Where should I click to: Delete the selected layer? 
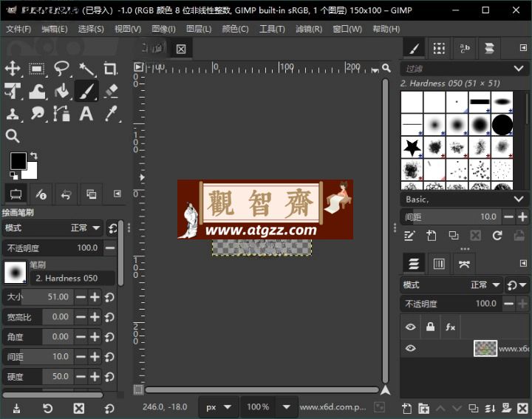(x=522, y=408)
